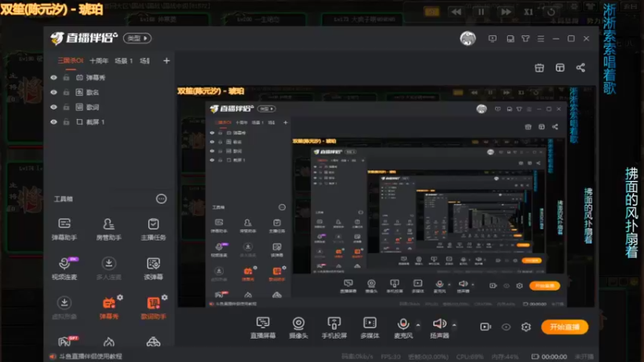Image resolution: width=644 pixels, height=362 pixels.
Task: Click the flame icon in toolbox
Action: coord(109,341)
